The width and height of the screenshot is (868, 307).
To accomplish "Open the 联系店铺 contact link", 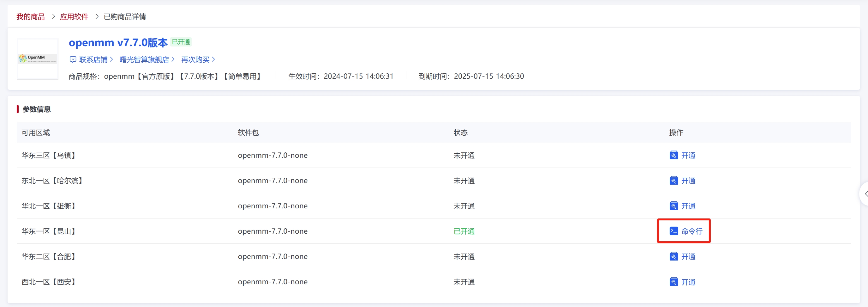I will tap(93, 60).
